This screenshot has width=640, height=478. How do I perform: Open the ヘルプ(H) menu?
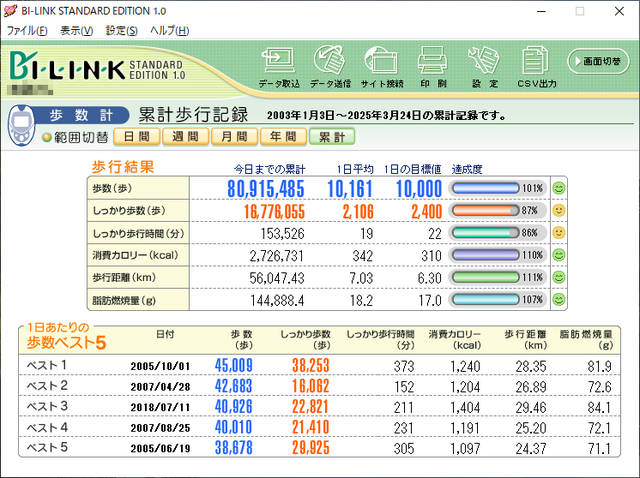tap(169, 31)
